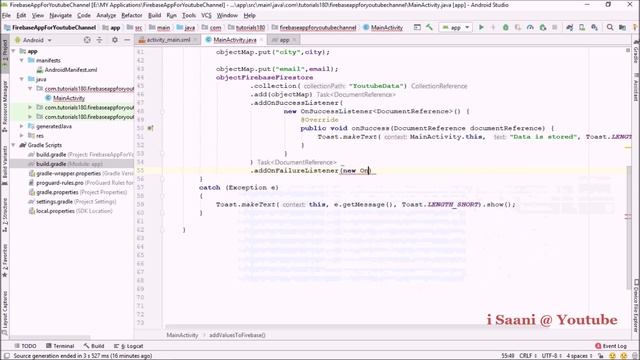
Task: Open the TODO tool window button
Action: [x=25, y=346]
